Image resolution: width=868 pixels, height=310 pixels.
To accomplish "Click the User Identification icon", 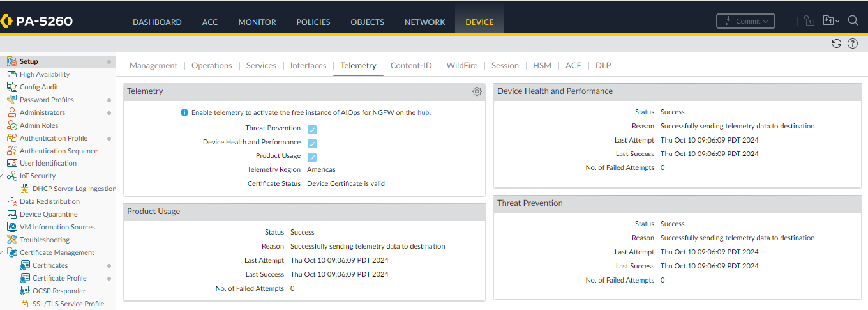I will (x=11, y=163).
